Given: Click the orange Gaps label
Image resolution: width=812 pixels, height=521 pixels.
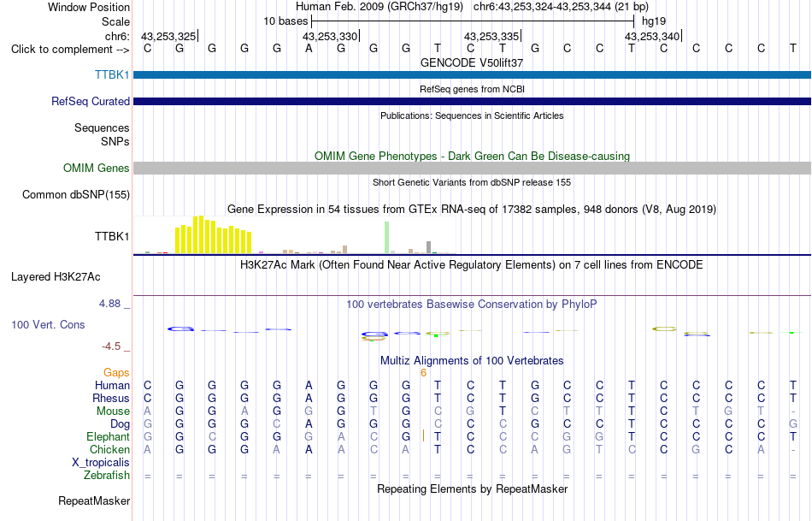Looking at the screenshot, I should pyautogui.click(x=116, y=372).
